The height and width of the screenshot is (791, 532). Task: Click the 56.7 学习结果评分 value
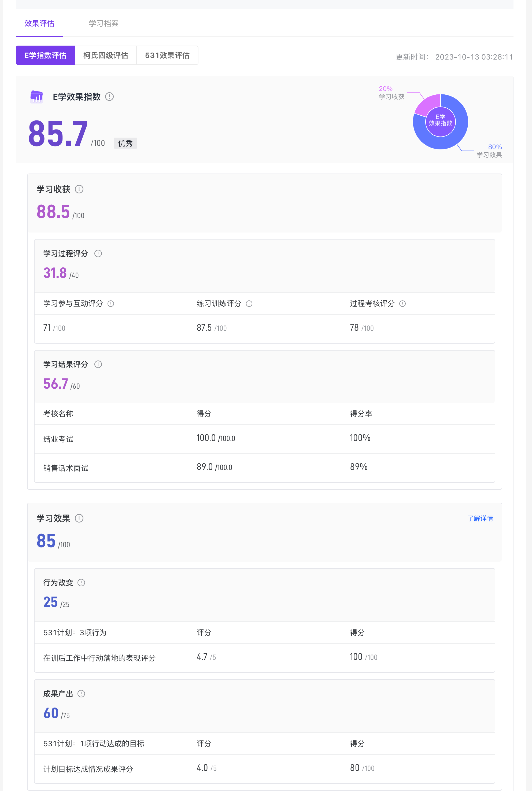(x=56, y=384)
